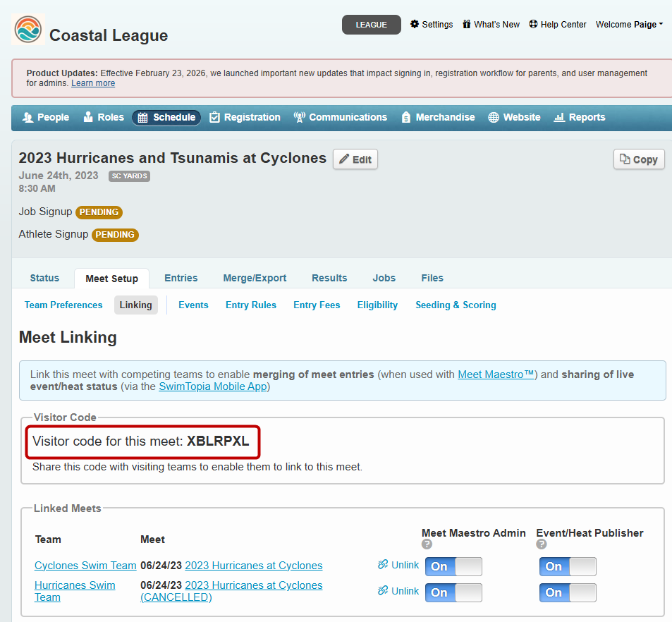Unlink the Hurricanes Swim Team meet

pyautogui.click(x=398, y=591)
